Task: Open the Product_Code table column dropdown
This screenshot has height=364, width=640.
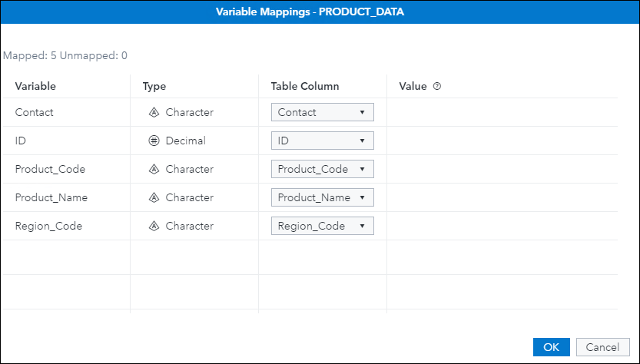Action: pos(323,169)
